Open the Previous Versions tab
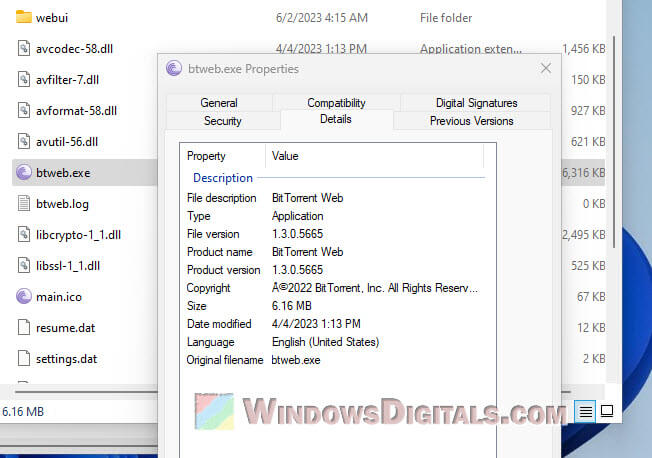 point(472,121)
